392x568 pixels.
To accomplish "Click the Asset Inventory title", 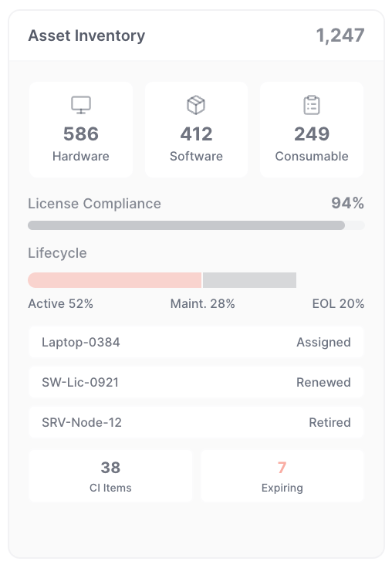I will (86, 35).
